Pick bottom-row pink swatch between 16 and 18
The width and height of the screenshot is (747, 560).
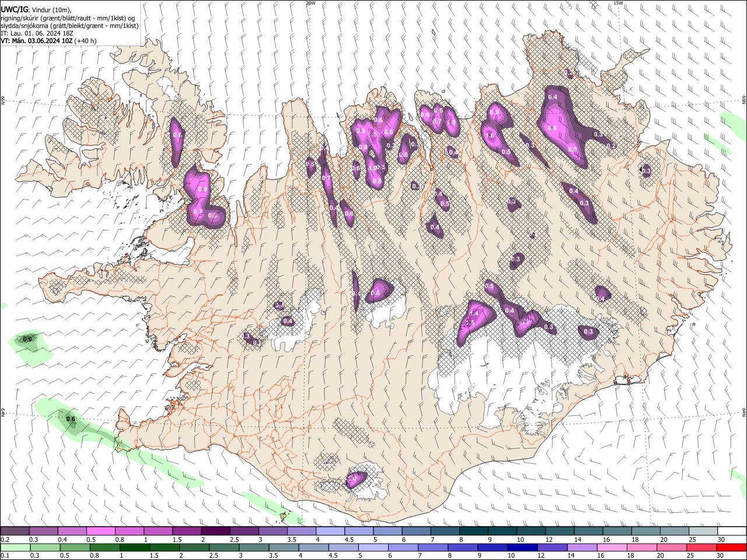pos(611,548)
